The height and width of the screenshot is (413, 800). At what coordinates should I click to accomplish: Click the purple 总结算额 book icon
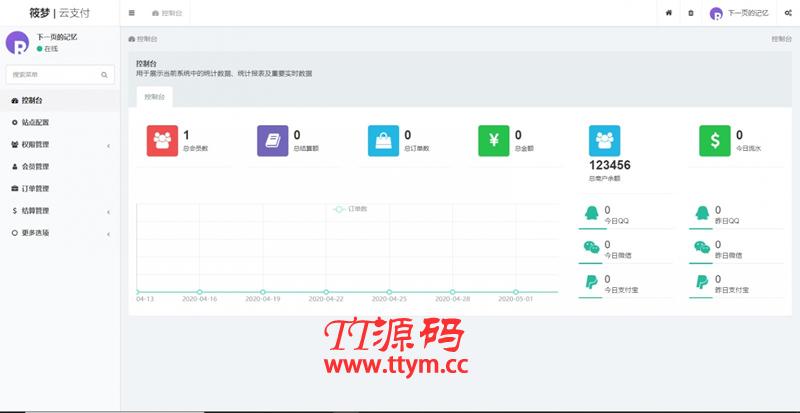click(272, 140)
